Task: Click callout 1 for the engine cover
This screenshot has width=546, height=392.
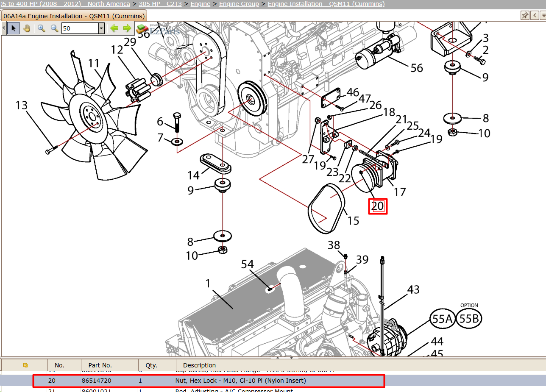Action: pos(208,284)
